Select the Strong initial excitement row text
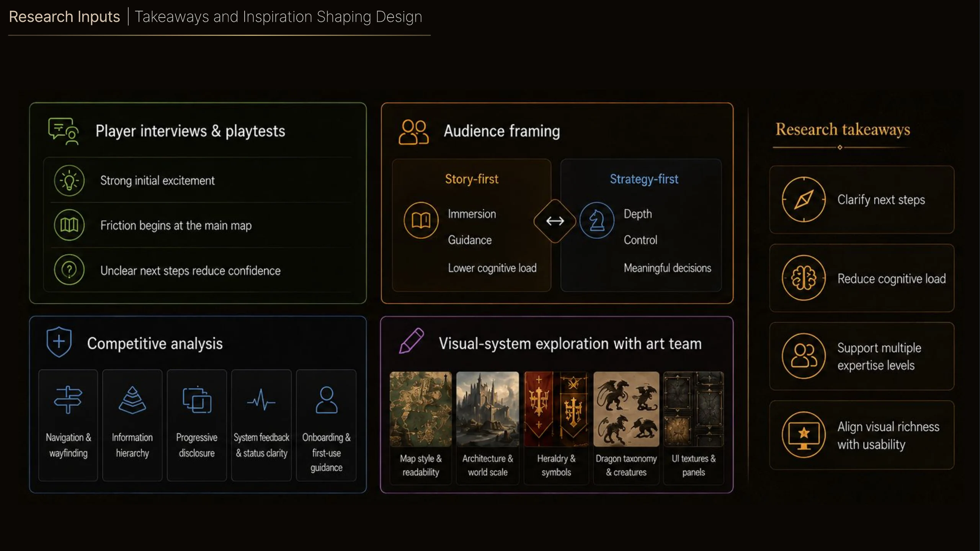Viewport: 980px width, 551px height. [157, 181]
